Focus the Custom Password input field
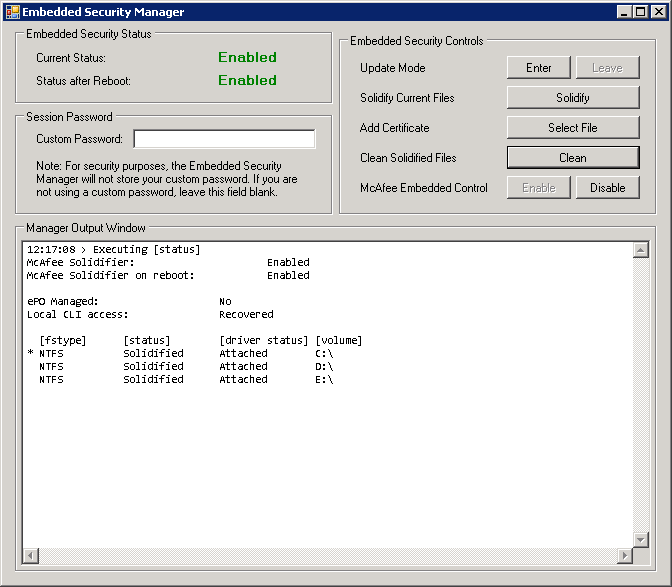This screenshot has height=587, width=672. click(x=224, y=139)
